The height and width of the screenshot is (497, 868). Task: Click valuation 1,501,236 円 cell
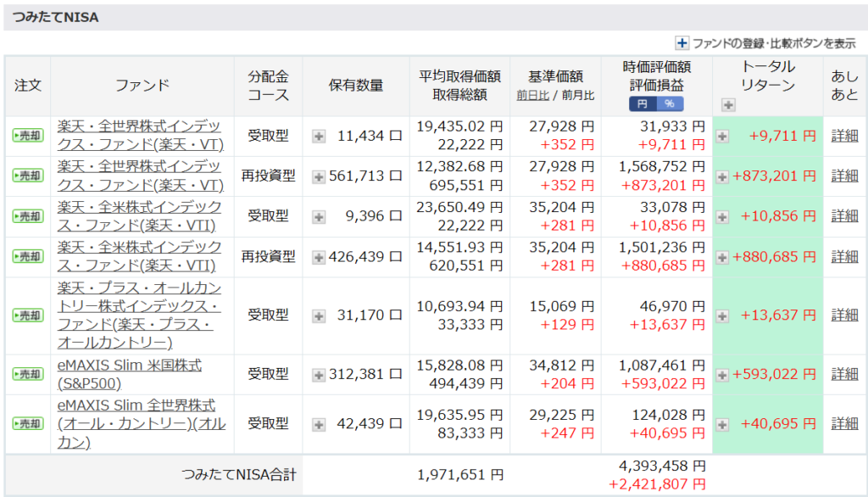[x=662, y=247]
